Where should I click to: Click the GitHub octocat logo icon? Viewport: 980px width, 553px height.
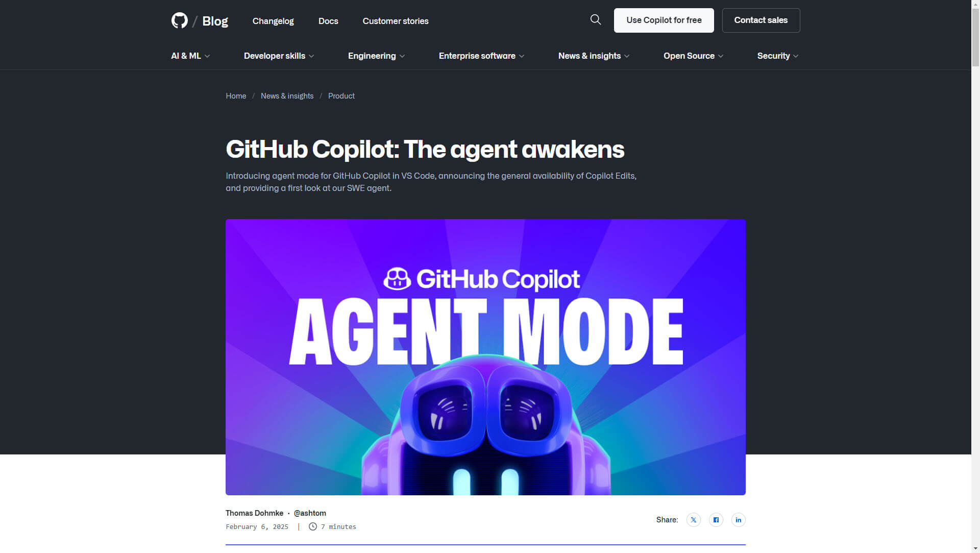click(179, 20)
